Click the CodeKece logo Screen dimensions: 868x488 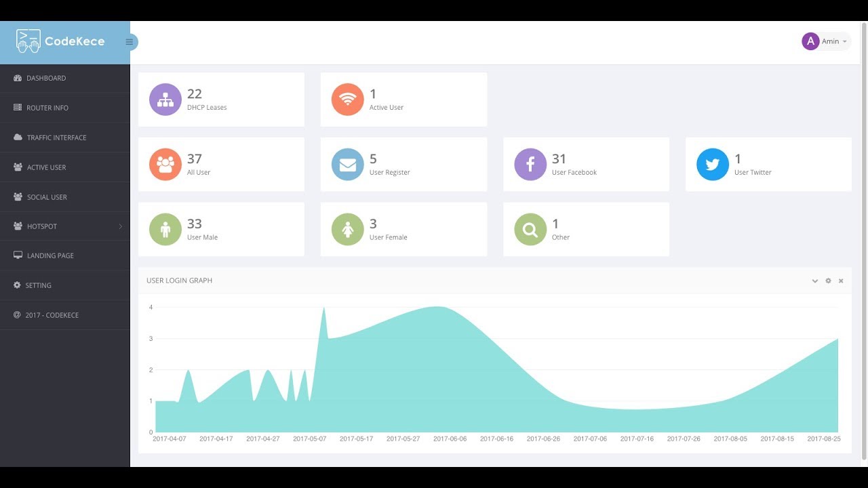tap(60, 41)
